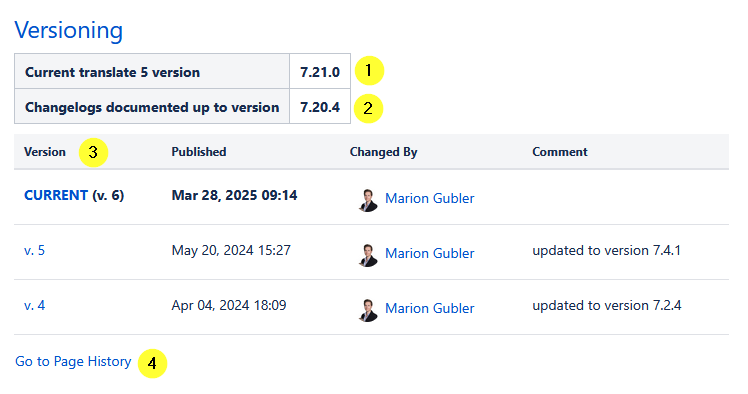Open version v. 5 link
This screenshot has width=748, height=394.
pyautogui.click(x=34, y=250)
